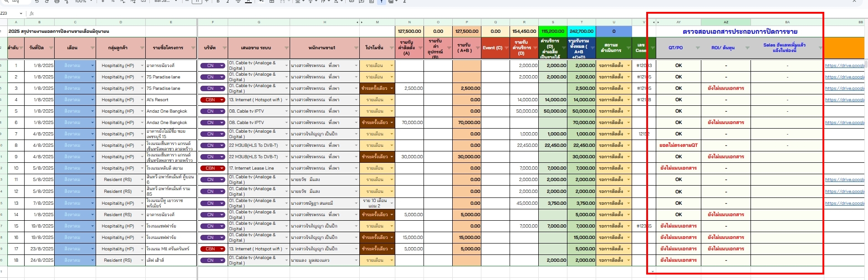
Task: Expand hidden columns between V and AY
Action: tap(654, 22)
